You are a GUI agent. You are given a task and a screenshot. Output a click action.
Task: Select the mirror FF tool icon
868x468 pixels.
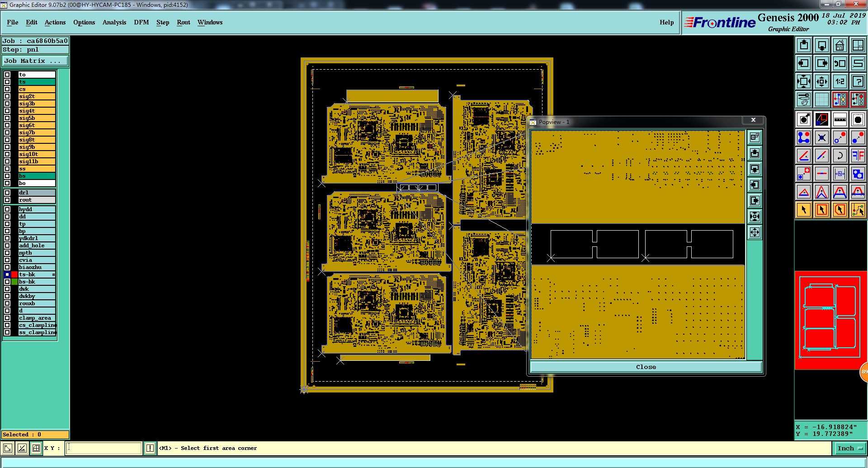(858, 156)
